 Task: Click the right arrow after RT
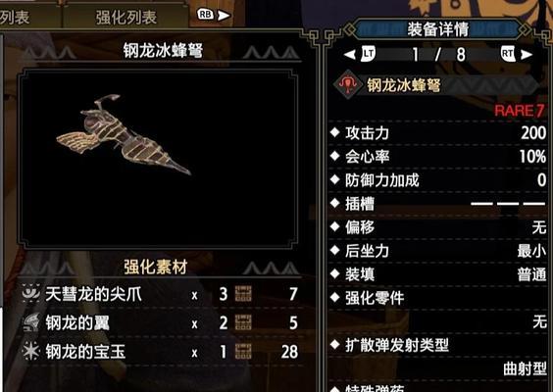(x=527, y=54)
